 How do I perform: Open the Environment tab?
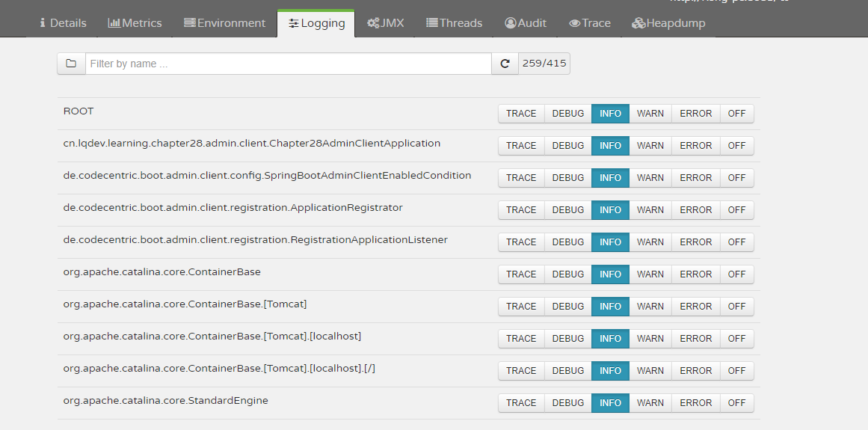pos(225,23)
